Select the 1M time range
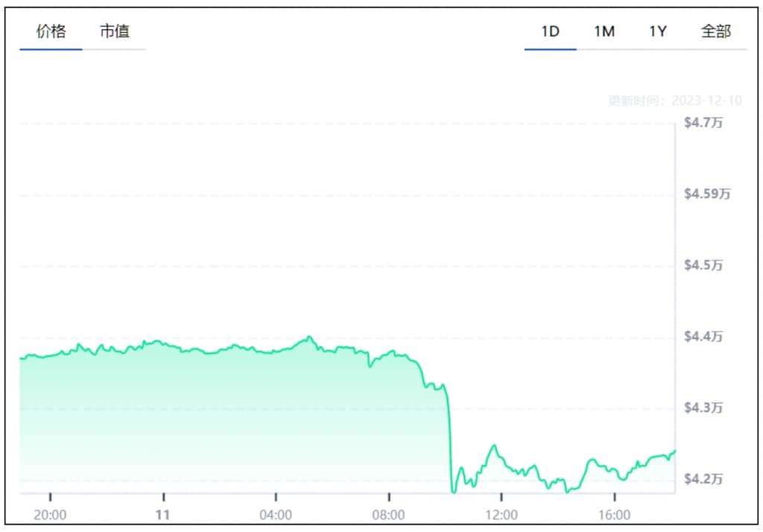The image size is (763, 532). point(604,31)
